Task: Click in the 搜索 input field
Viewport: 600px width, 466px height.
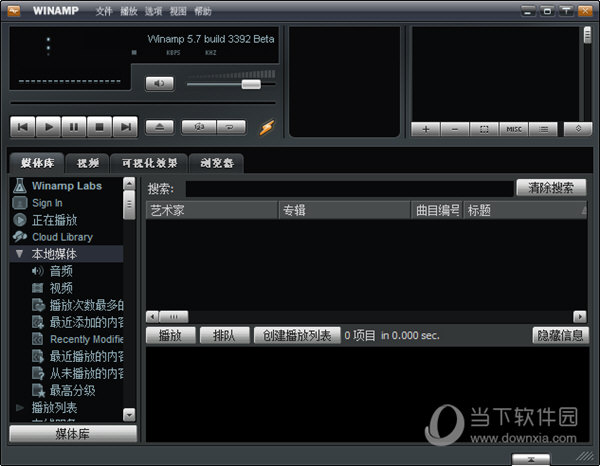Action: click(x=349, y=189)
